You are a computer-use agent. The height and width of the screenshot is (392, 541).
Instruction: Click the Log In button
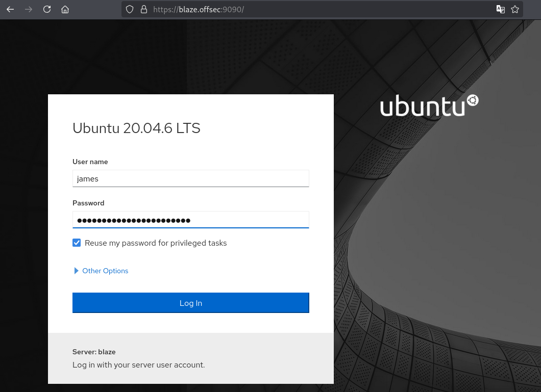coord(191,303)
